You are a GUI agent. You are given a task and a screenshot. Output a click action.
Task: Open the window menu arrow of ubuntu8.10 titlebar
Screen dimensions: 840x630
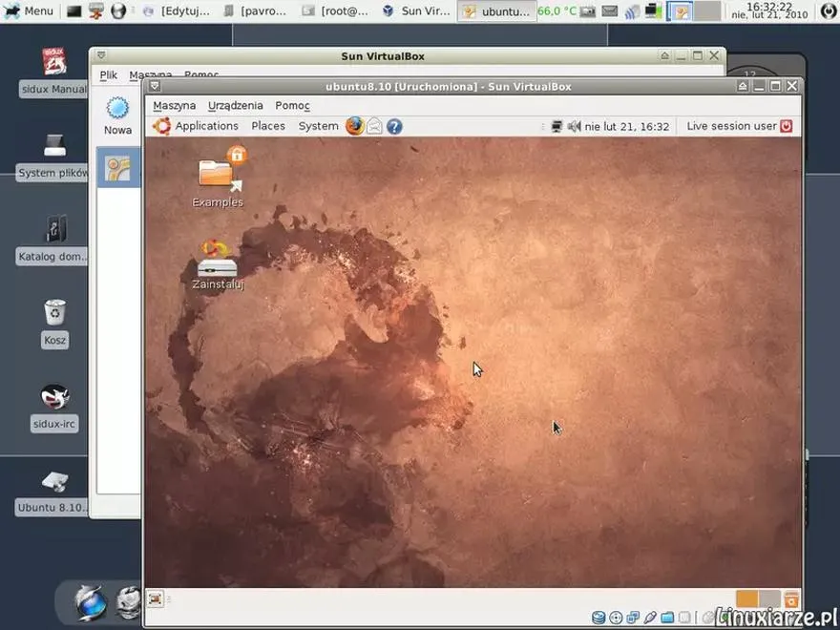(x=155, y=86)
